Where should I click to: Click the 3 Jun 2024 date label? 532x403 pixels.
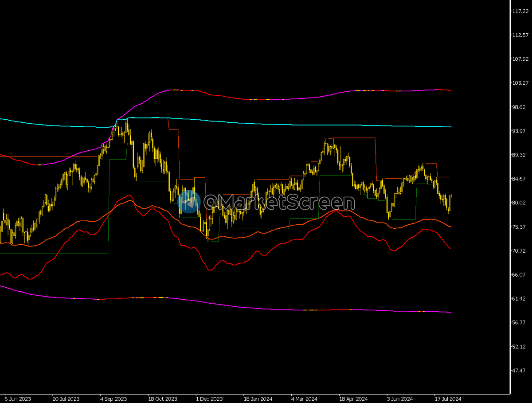(400, 399)
